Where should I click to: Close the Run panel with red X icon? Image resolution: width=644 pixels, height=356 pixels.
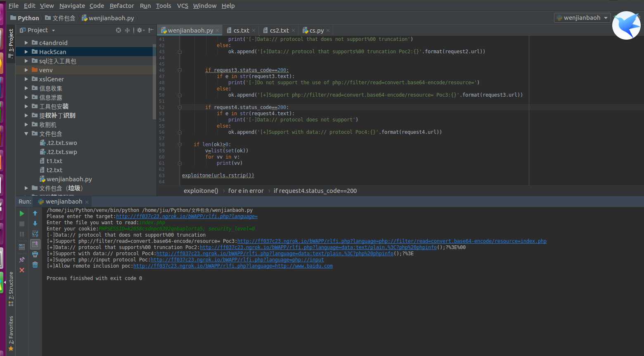(22, 270)
